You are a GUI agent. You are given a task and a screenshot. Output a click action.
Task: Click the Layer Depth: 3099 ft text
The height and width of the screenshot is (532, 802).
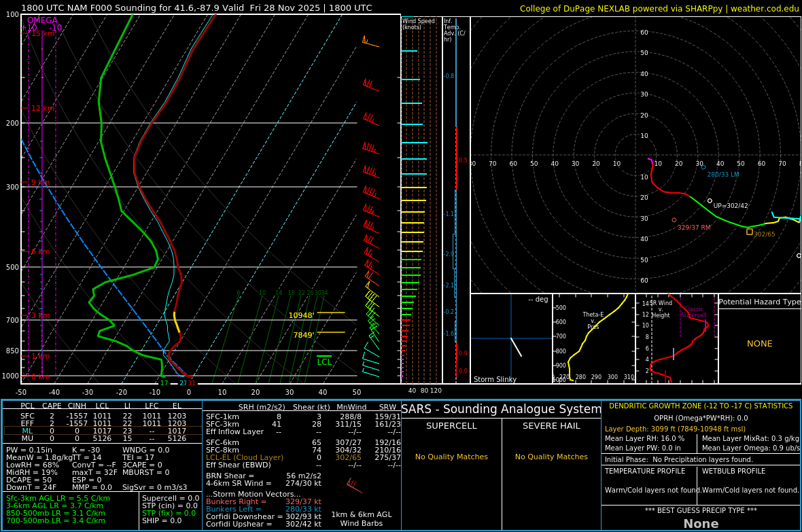point(675,429)
